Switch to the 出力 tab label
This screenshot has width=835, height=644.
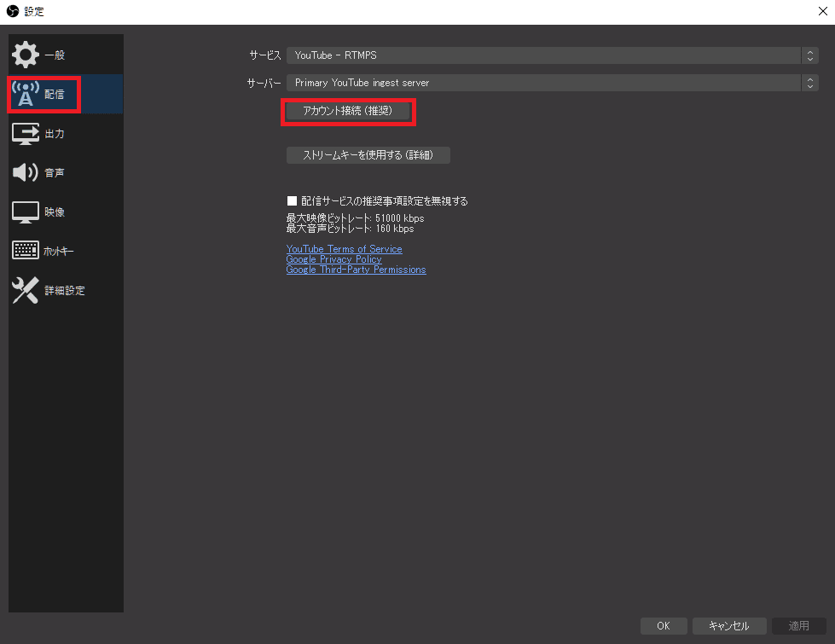pos(55,134)
